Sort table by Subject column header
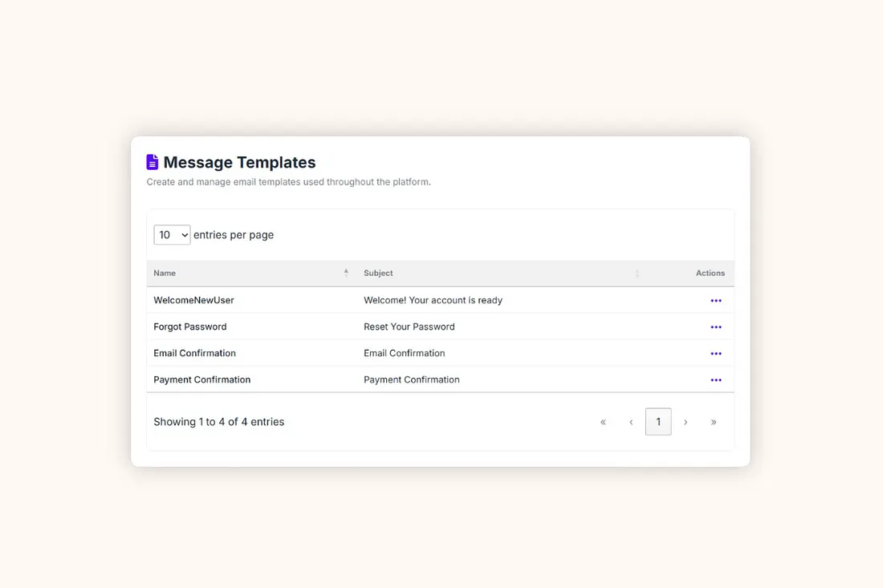The width and height of the screenshot is (883, 588). 378,274
